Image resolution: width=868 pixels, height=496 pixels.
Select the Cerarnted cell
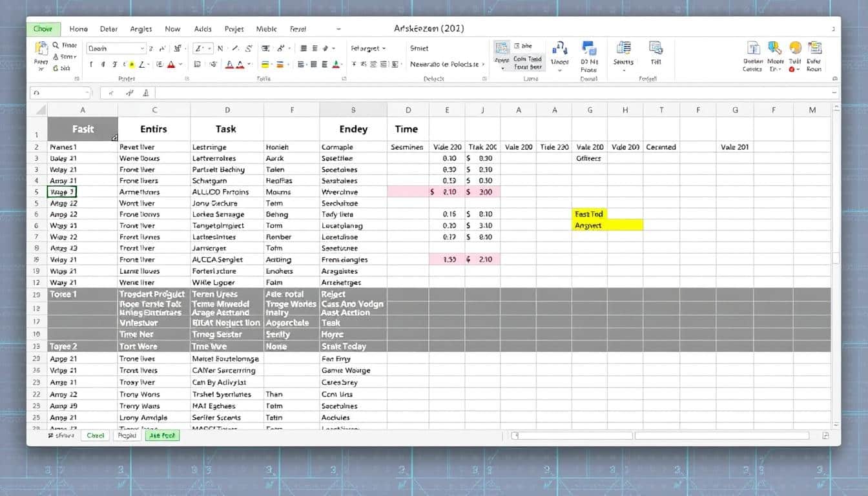tap(661, 147)
